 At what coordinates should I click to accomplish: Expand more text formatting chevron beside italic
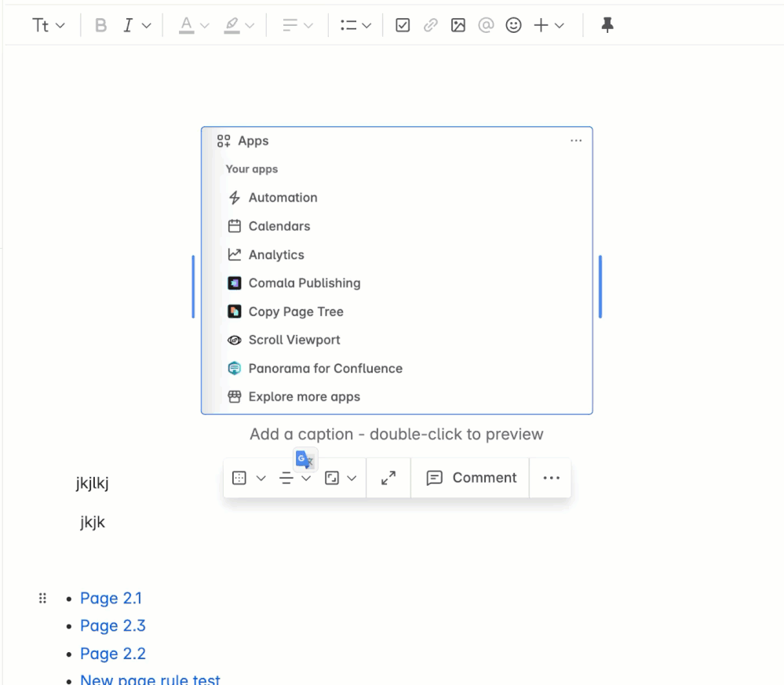coord(147,25)
